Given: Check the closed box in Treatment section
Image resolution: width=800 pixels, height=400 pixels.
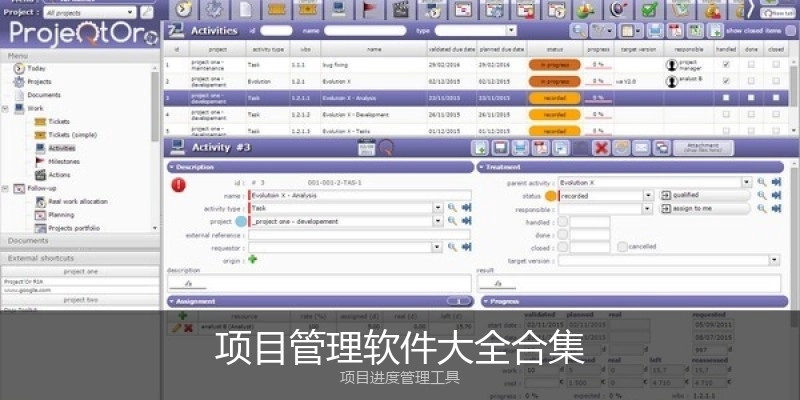Looking at the screenshot, I should [562, 247].
